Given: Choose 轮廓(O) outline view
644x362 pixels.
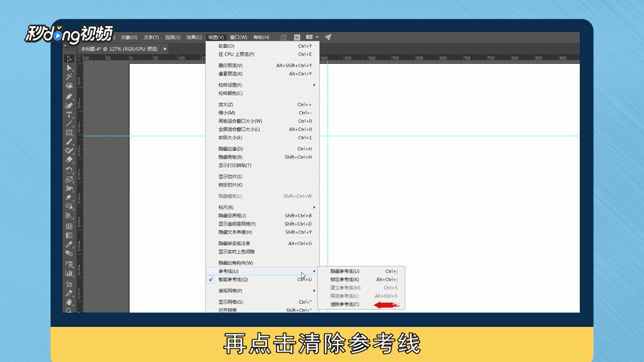Looking at the screenshot, I should point(263,46).
